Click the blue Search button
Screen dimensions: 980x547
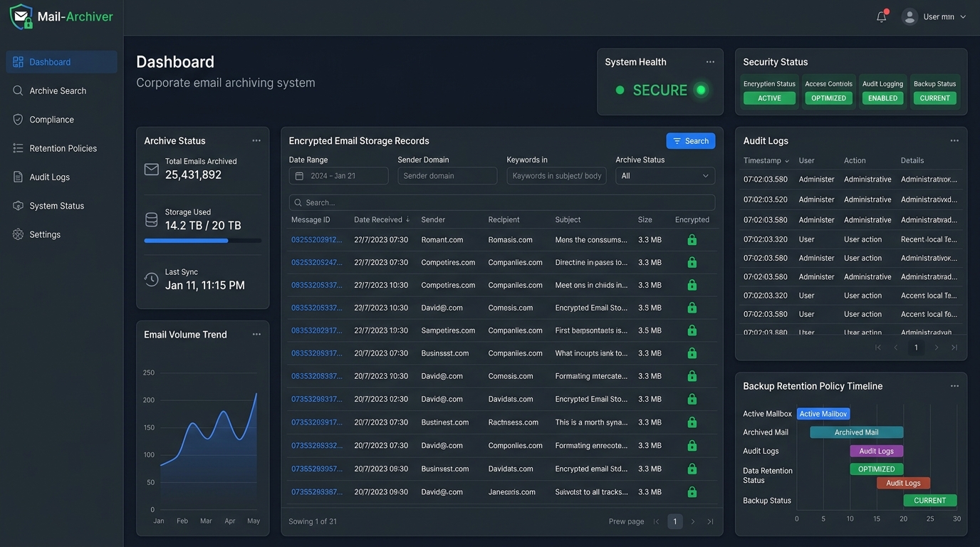(x=690, y=141)
